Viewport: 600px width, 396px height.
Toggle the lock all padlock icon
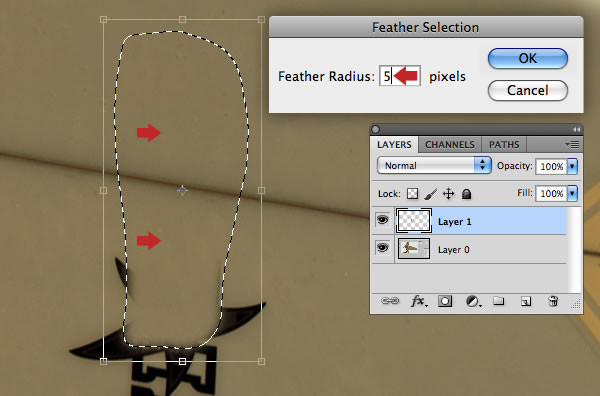[x=466, y=194]
